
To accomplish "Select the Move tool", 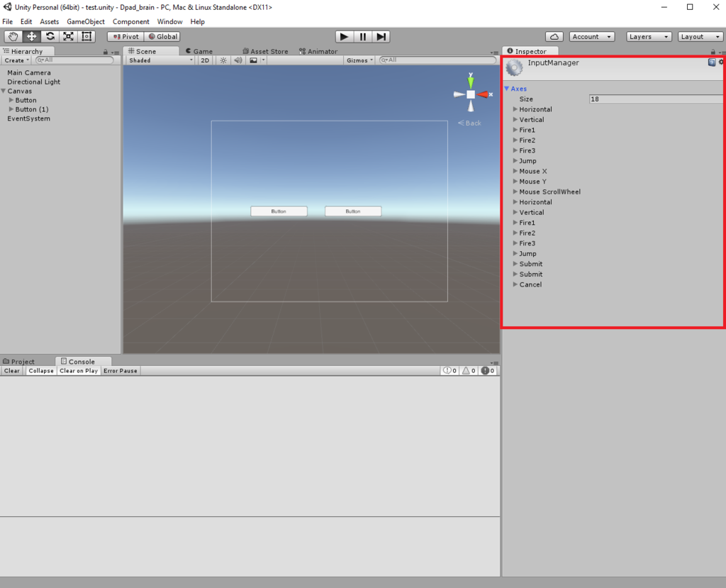I will [31, 37].
